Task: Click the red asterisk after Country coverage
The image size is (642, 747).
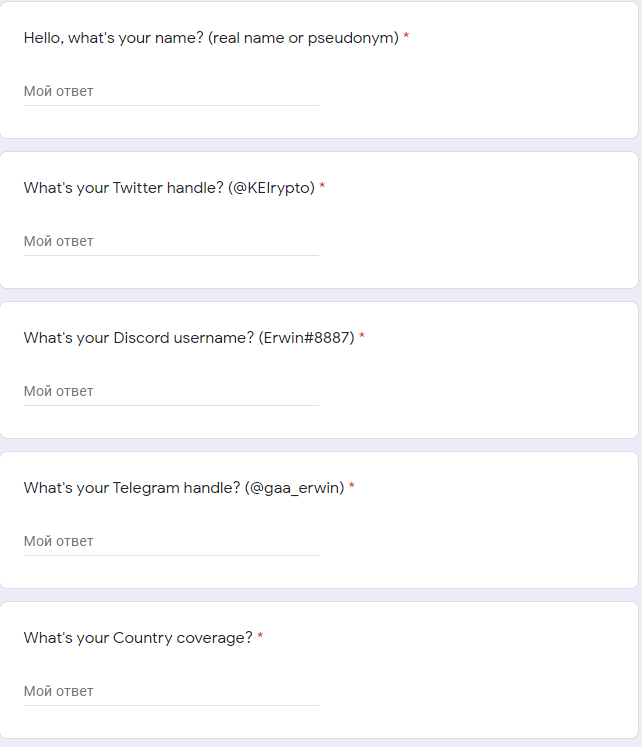Action: click(260, 638)
